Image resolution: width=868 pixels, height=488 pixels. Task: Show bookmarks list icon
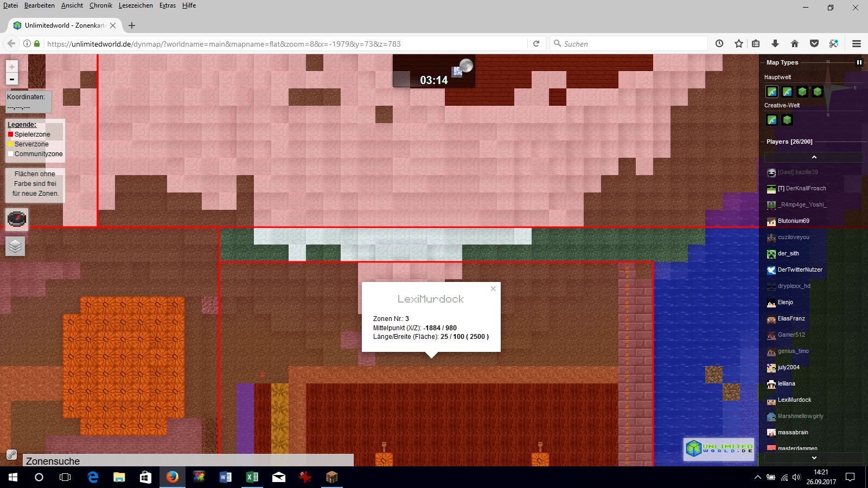point(756,43)
